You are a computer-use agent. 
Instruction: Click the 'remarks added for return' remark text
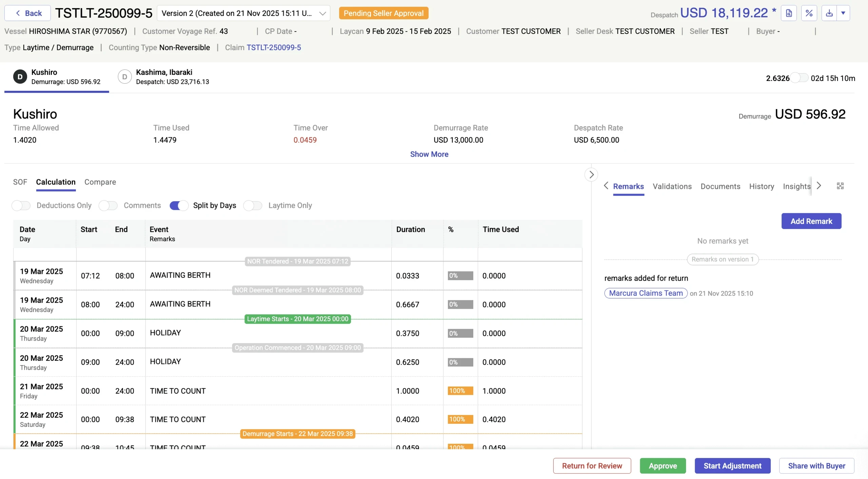pyautogui.click(x=646, y=278)
